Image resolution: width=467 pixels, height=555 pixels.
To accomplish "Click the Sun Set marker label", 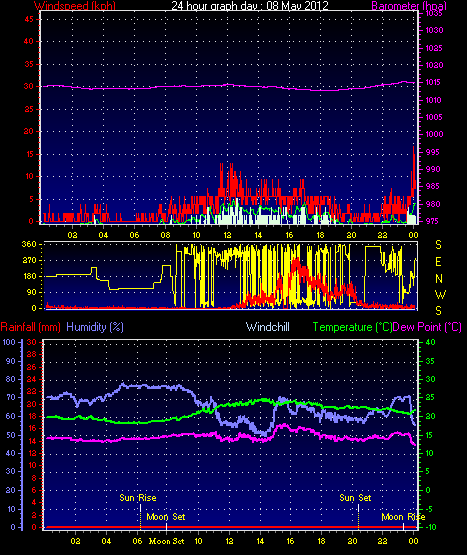I will pyautogui.click(x=355, y=498).
